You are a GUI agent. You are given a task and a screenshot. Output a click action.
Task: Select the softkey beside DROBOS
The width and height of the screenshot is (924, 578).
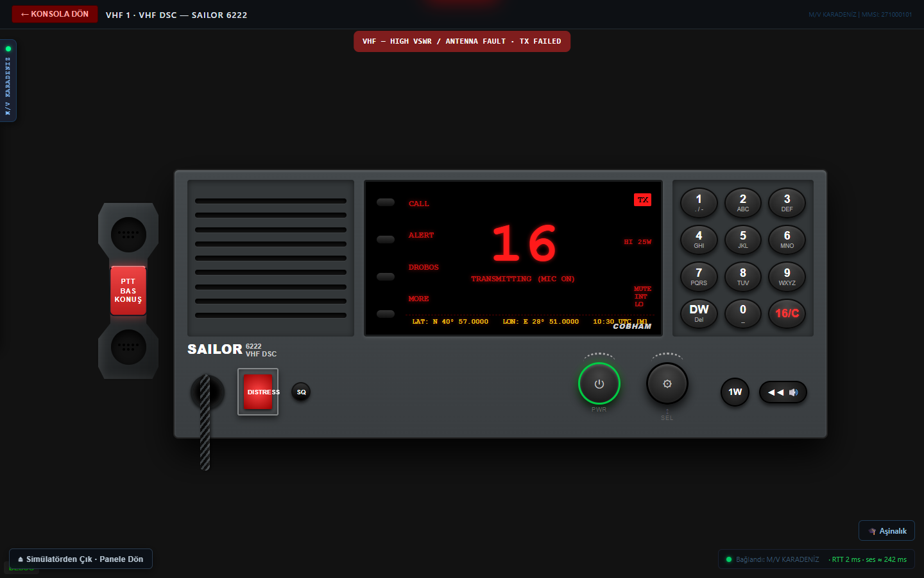(x=386, y=277)
